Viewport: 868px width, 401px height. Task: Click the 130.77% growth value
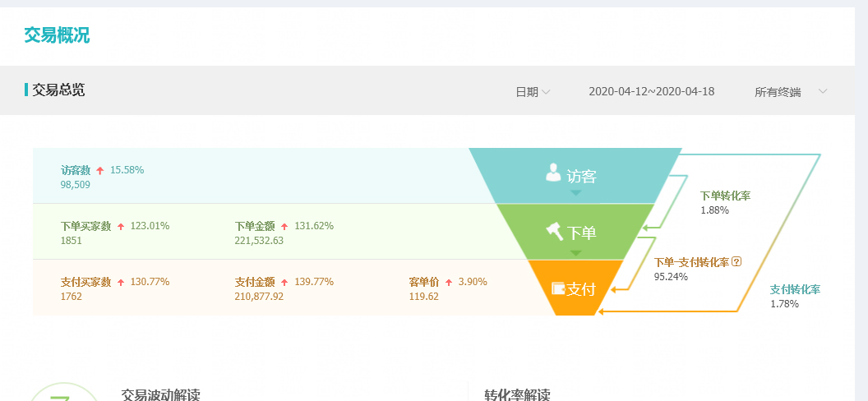point(150,282)
